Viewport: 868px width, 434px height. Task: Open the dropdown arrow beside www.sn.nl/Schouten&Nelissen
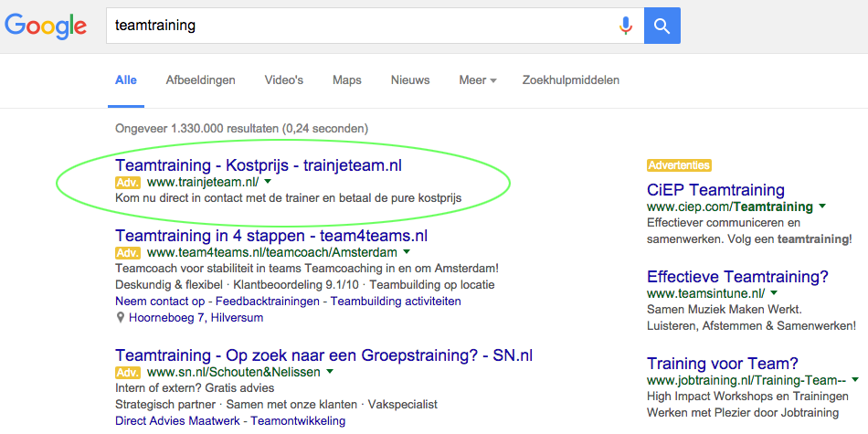tap(330, 372)
